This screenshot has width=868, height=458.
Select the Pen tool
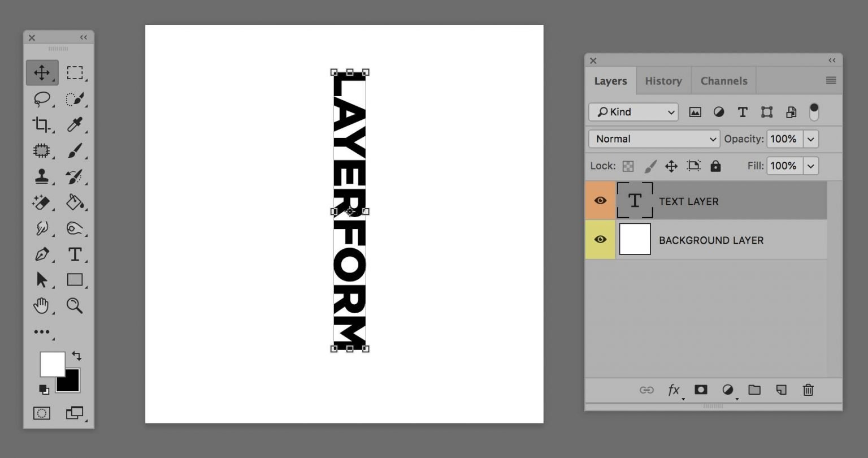coord(42,254)
